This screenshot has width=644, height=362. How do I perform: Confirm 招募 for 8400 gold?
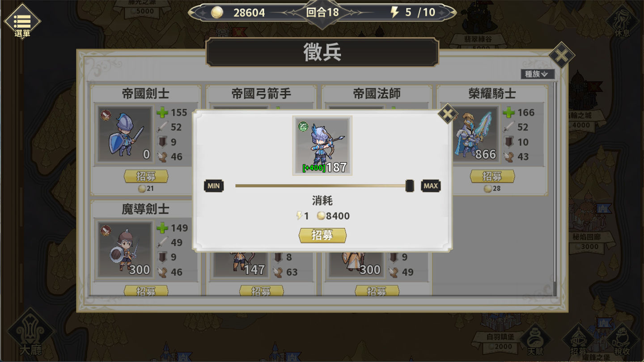(x=322, y=236)
